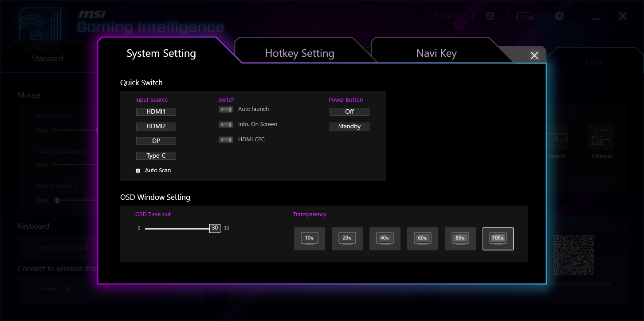Select 10% transparency icon
The height and width of the screenshot is (321, 644).
click(x=310, y=239)
